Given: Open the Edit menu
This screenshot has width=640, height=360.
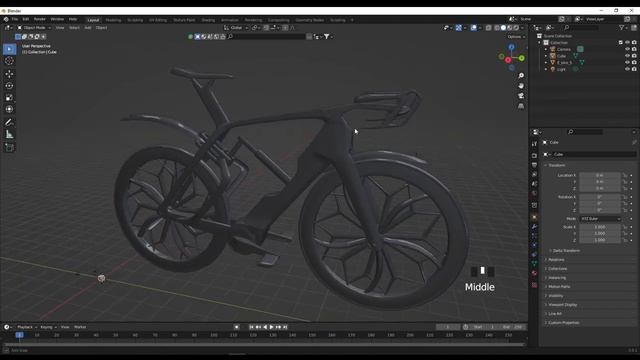Looking at the screenshot, I should (26, 19).
